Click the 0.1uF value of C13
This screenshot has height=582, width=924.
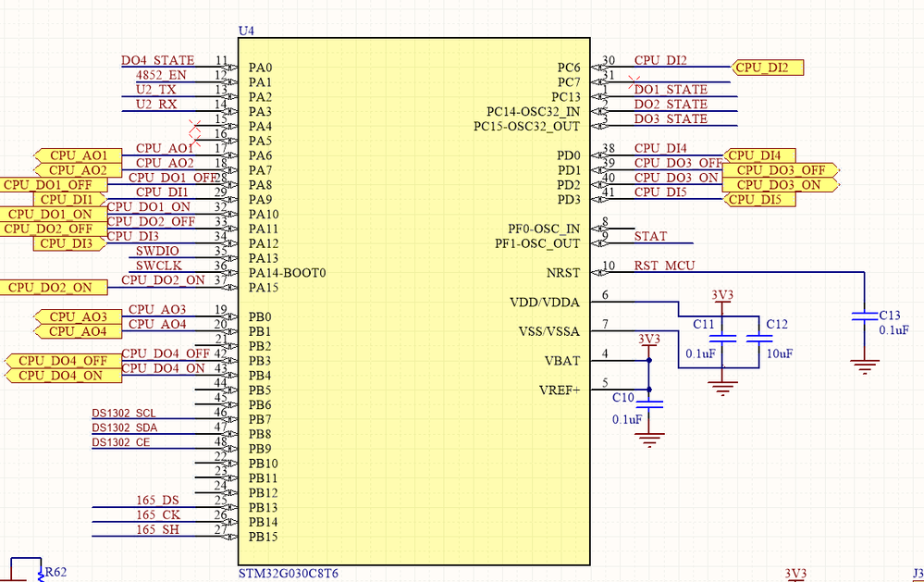pos(894,330)
